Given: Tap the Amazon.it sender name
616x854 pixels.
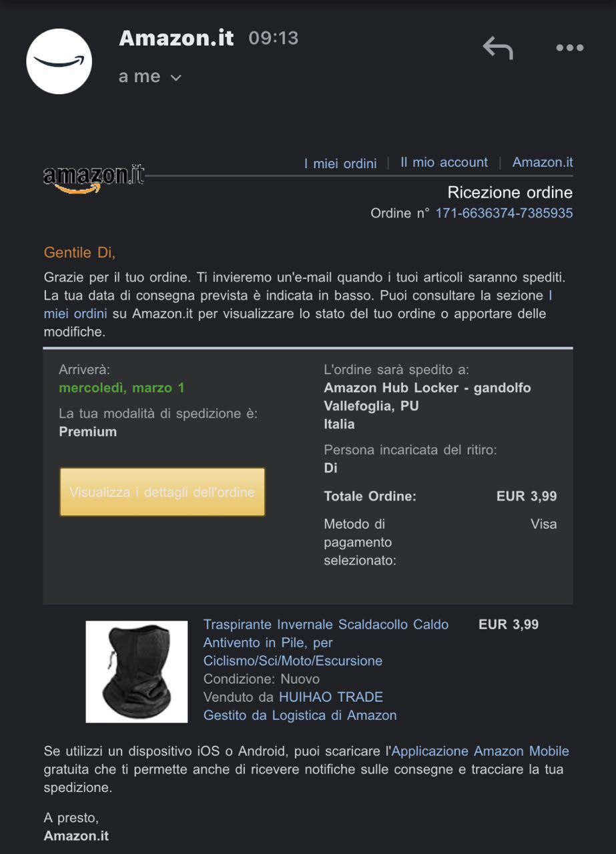Looking at the screenshot, I should (x=177, y=38).
